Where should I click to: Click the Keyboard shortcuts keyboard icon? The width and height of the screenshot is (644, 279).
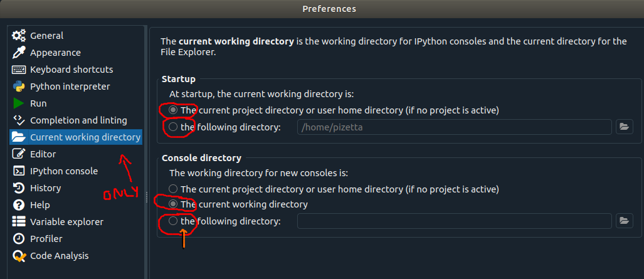(19, 70)
